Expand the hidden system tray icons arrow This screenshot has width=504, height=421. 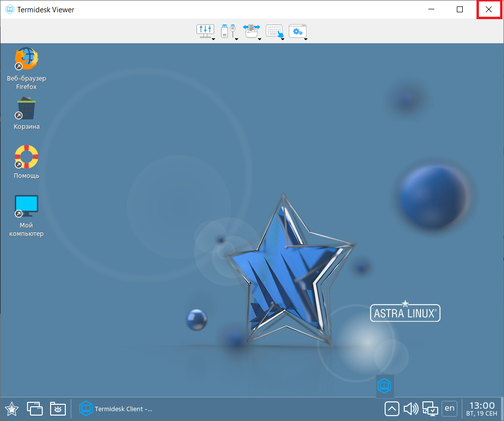click(x=392, y=408)
